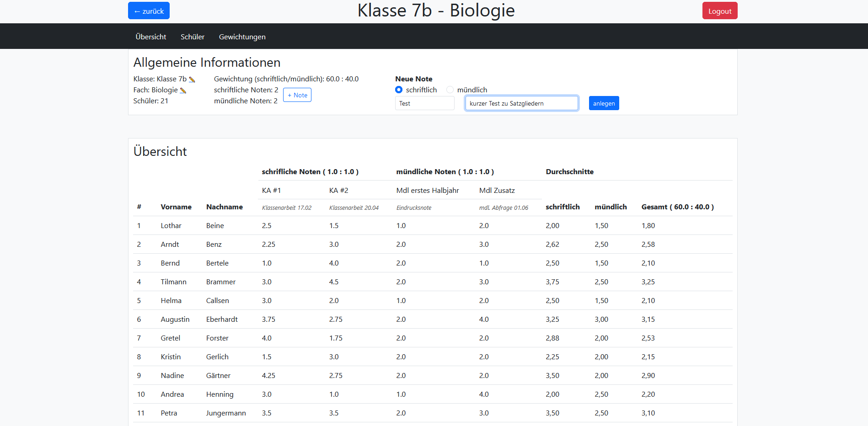Viewport: 868px width, 426px height.
Task: Click the Klassenarbeit 17.02 label
Action: [286, 207]
